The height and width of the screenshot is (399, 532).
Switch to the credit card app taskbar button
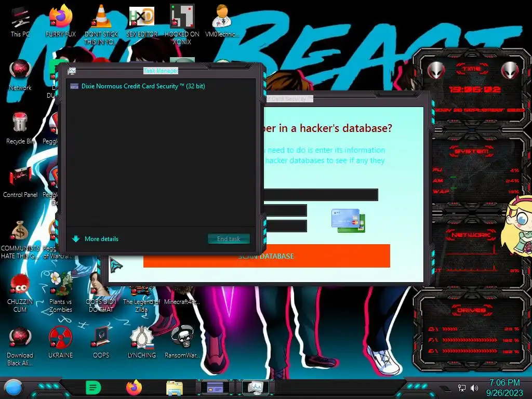point(215,387)
